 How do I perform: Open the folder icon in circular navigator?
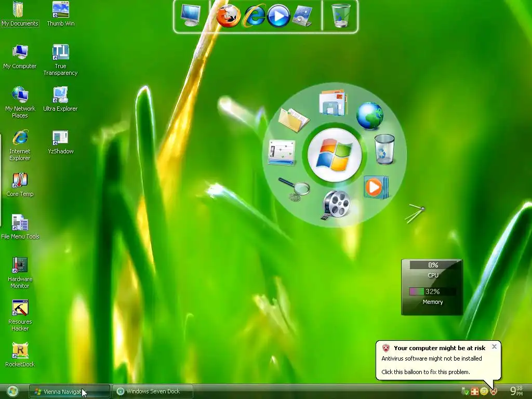coord(294,119)
